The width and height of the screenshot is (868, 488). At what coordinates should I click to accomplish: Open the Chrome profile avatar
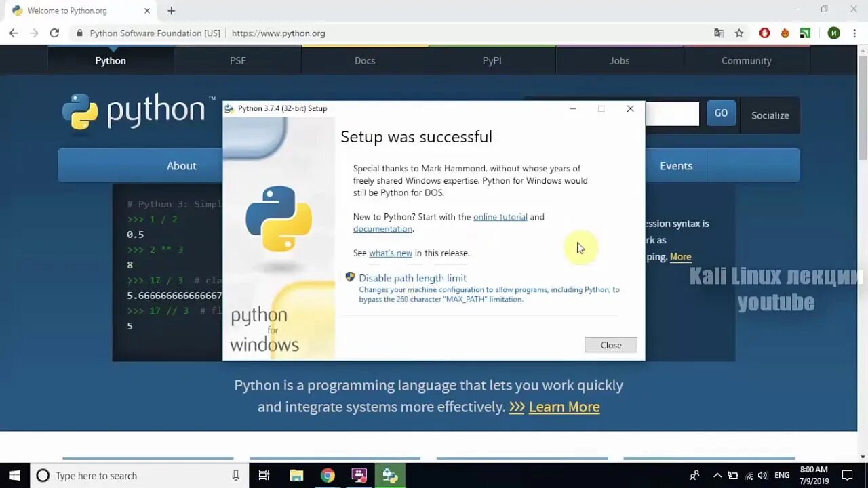pyautogui.click(x=834, y=33)
